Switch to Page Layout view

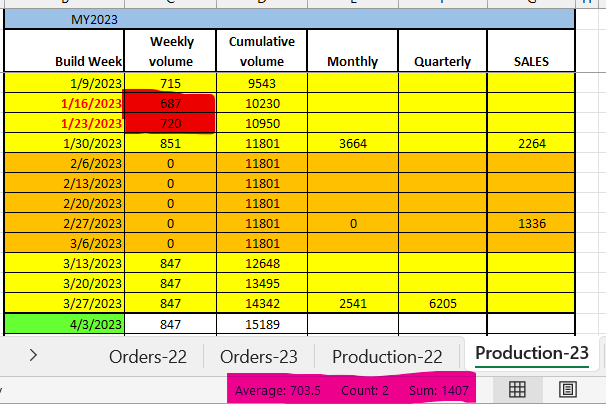click(x=566, y=389)
